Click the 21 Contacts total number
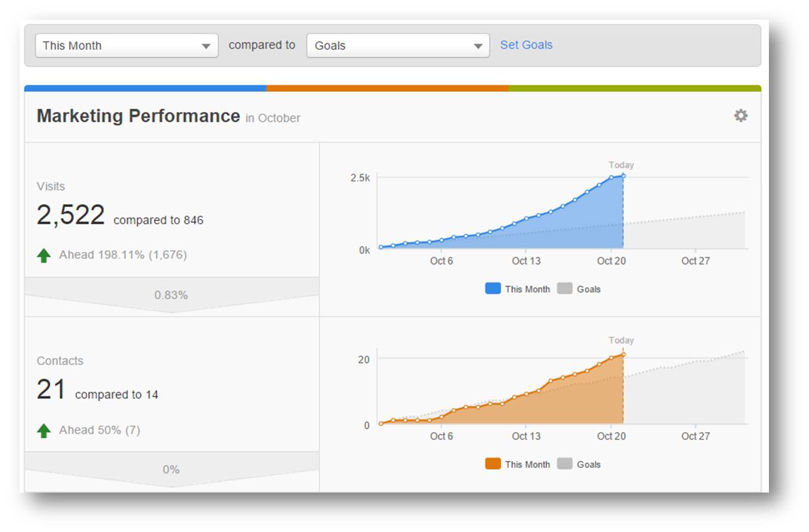Viewport: 809px width, 532px height. coord(51,390)
